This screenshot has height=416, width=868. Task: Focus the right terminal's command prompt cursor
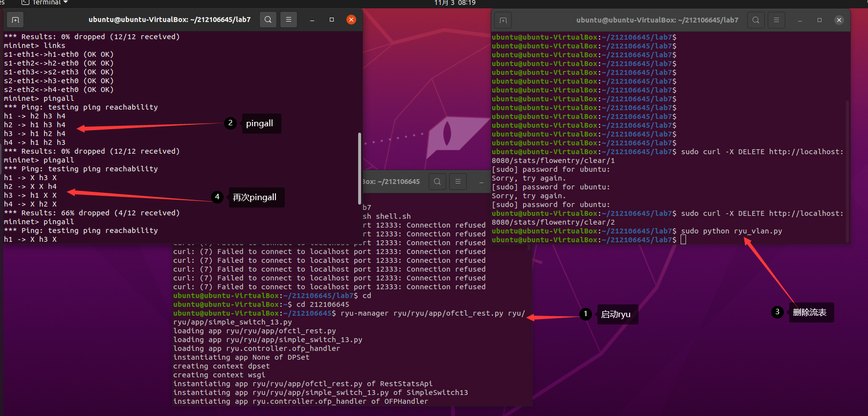tap(684, 240)
